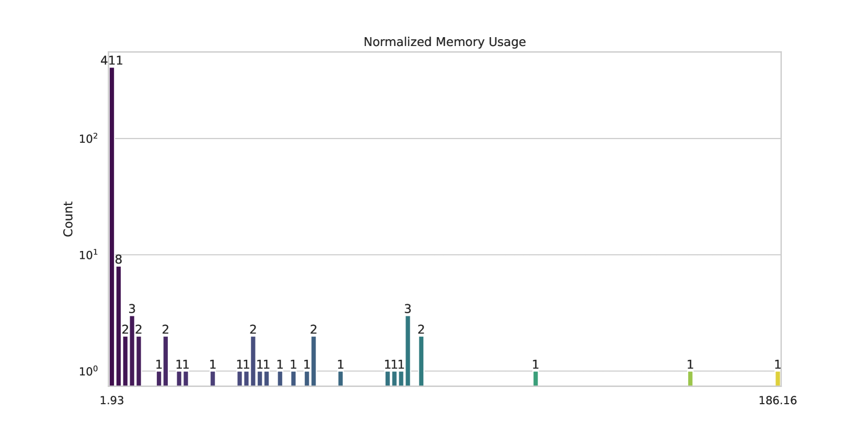The height and width of the screenshot is (434, 868).
Task: Select the yellow bar at far right
Action: (x=778, y=379)
